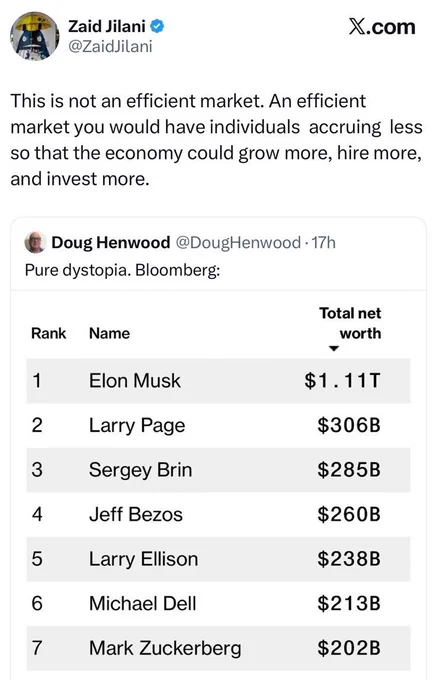
Task: Select the Michael Dell table row
Action: (x=218, y=603)
